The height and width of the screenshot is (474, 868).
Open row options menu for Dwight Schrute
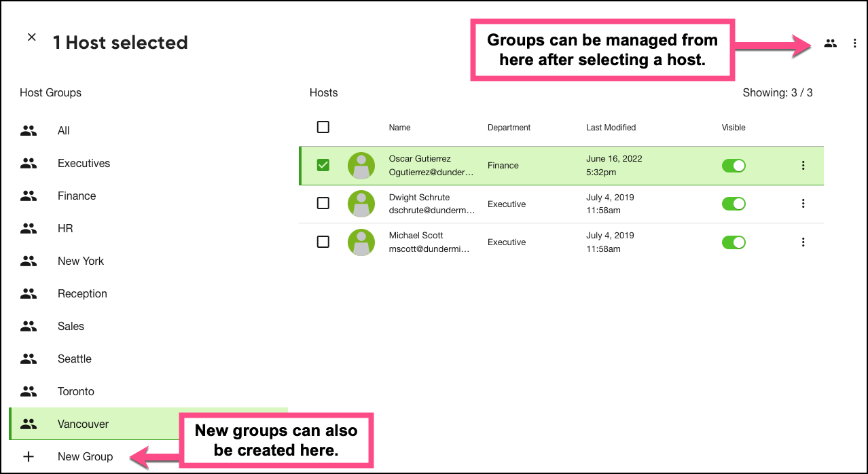tap(803, 204)
